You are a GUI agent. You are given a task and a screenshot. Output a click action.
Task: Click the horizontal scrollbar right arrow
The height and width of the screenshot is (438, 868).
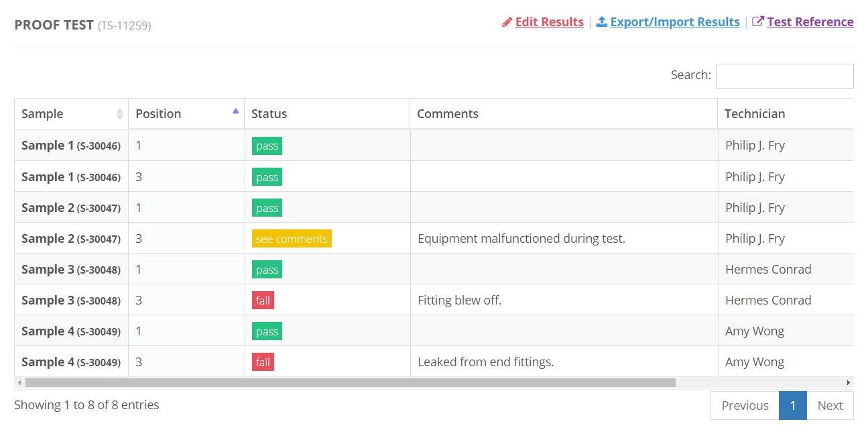tap(849, 383)
